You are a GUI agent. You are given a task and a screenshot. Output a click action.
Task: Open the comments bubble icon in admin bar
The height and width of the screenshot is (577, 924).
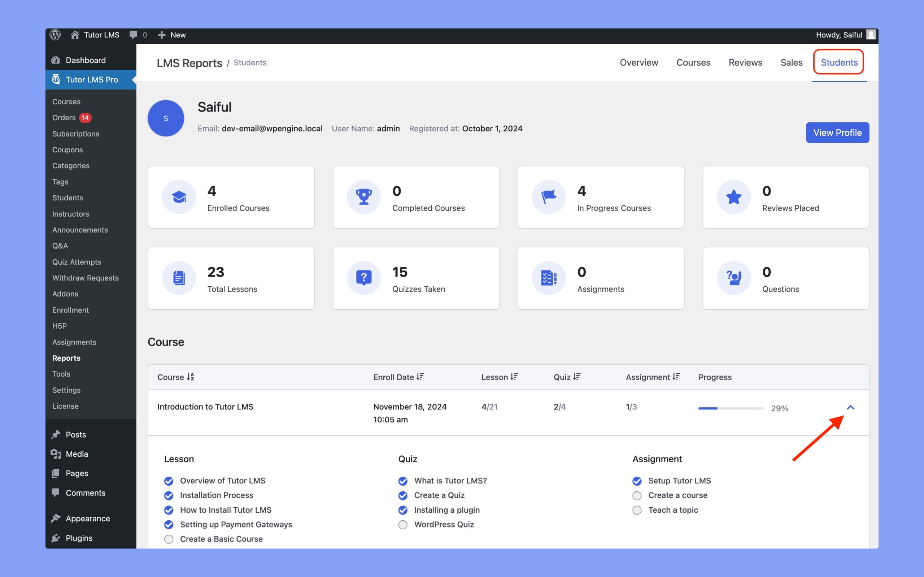tap(133, 35)
